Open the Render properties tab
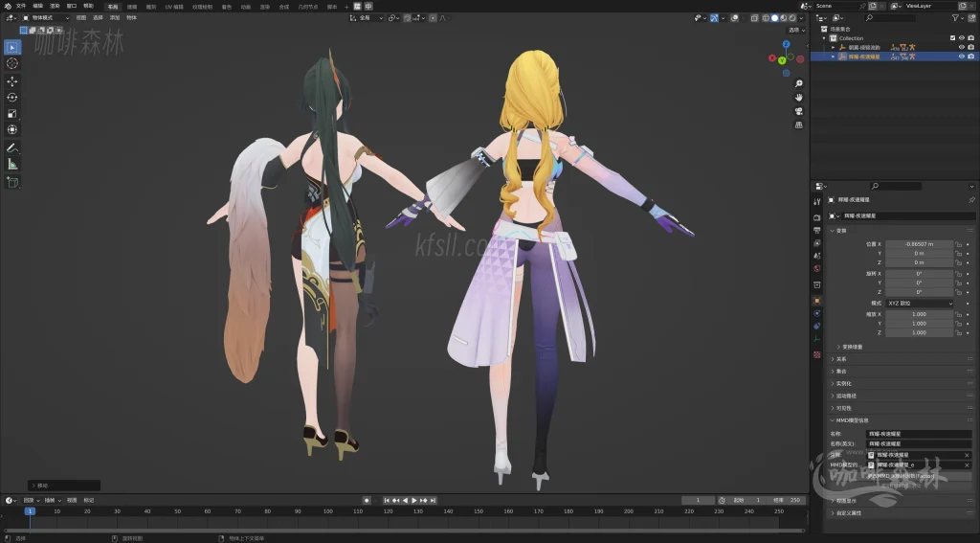The image size is (980, 543). point(817,217)
